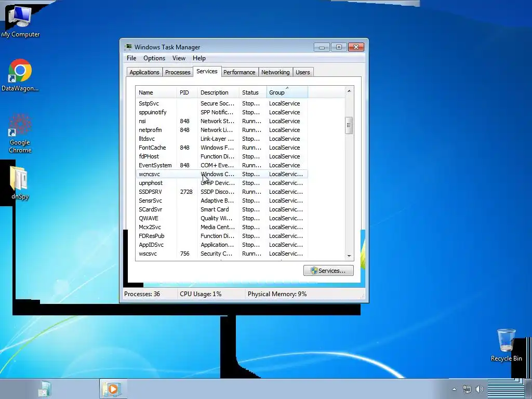Open the dnSpy folder icon

20,183
